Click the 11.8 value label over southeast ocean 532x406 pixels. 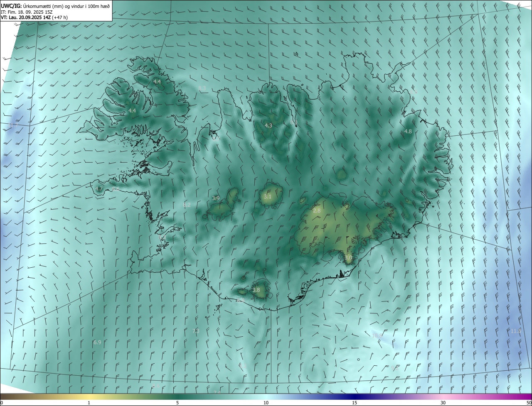(516, 331)
